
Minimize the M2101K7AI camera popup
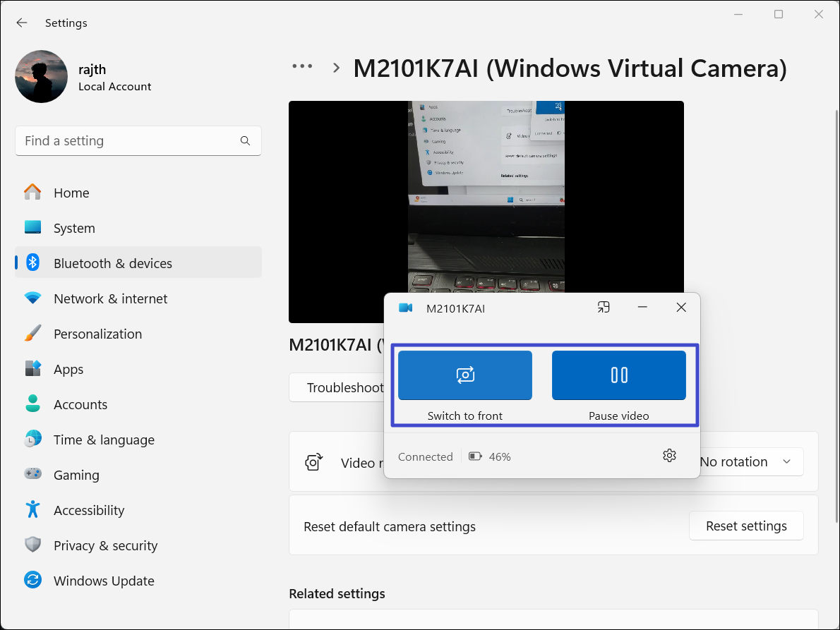[642, 308]
